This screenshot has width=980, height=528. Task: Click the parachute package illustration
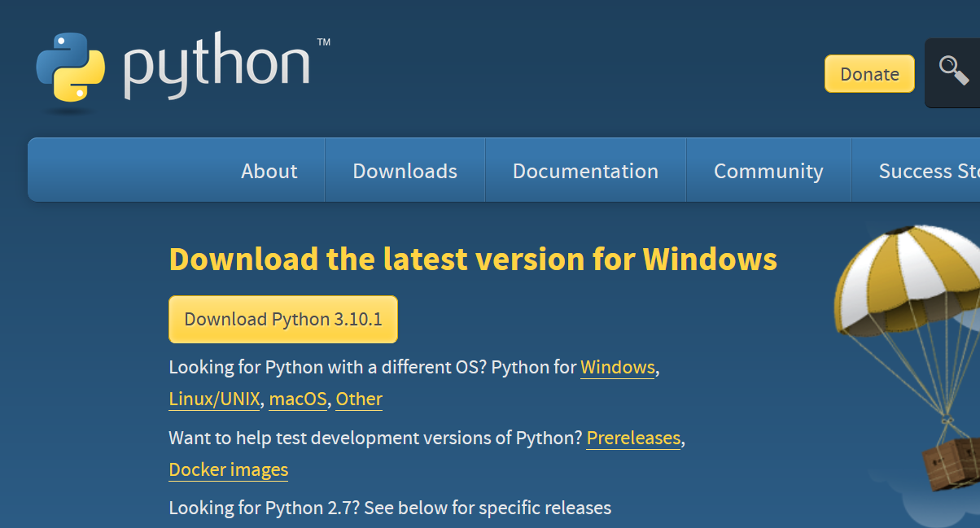(x=907, y=358)
